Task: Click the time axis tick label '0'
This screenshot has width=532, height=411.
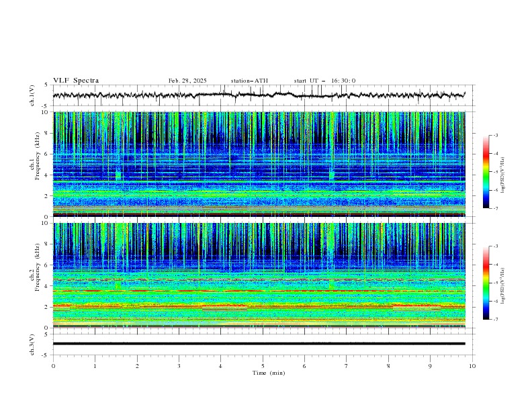Action: 53,366
